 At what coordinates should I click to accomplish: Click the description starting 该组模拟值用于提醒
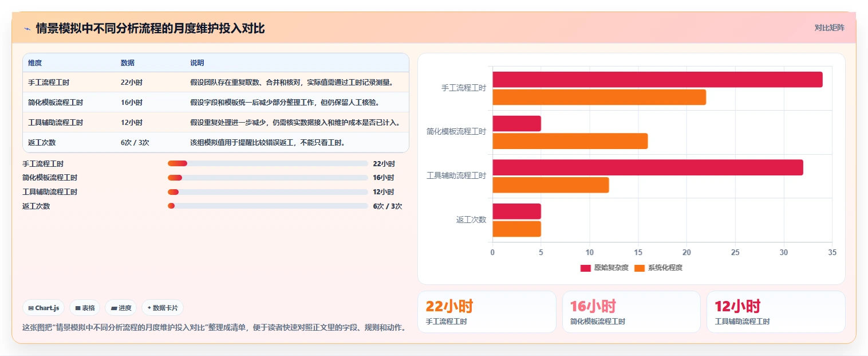267,143
